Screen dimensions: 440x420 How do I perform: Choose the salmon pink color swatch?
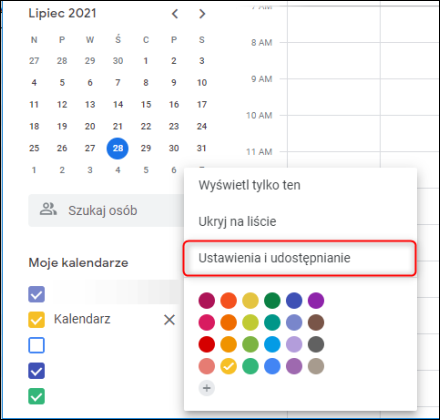pyautogui.click(x=207, y=366)
